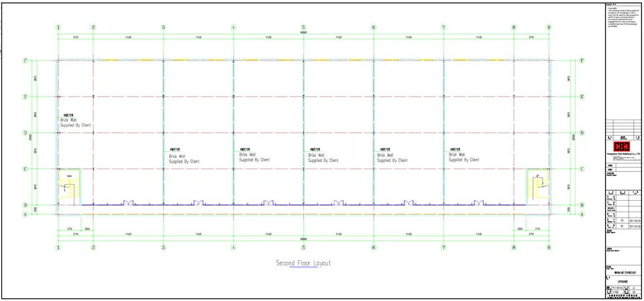This screenshot has height=301, width=644.
Task: Click the company name under the CBC logo
Action: pos(621,156)
